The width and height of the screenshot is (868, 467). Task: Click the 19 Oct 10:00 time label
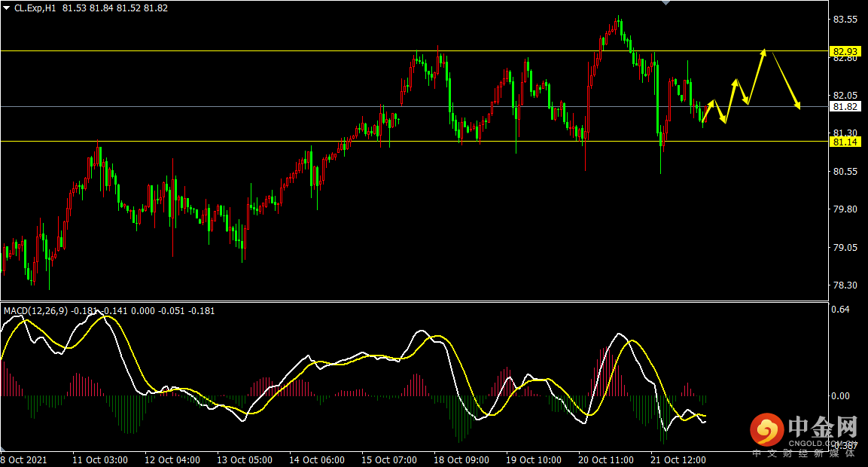(534, 459)
